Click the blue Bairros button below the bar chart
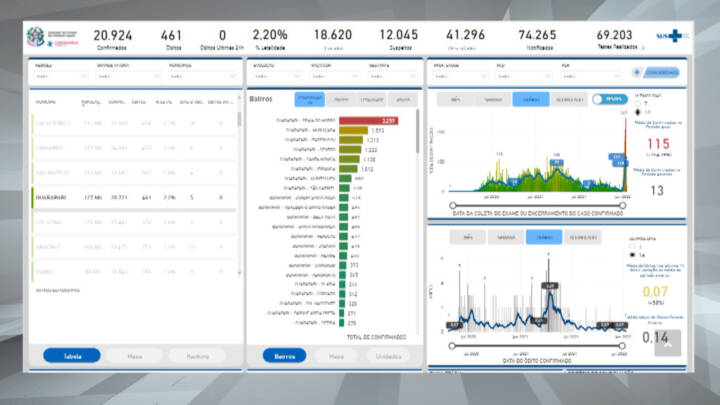Viewport: 720px width, 405px height. pyautogui.click(x=284, y=356)
